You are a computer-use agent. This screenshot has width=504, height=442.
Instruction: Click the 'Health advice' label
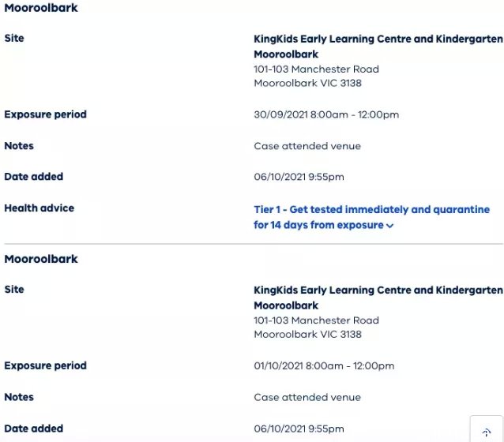pyautogui.click(x=39, y=208)
